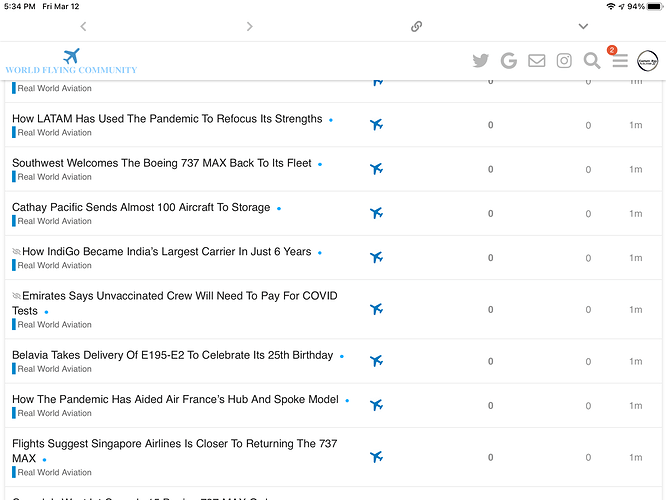Open Belavia E195-E2 delivery topic
666x500 pixels.
(172, 355)
